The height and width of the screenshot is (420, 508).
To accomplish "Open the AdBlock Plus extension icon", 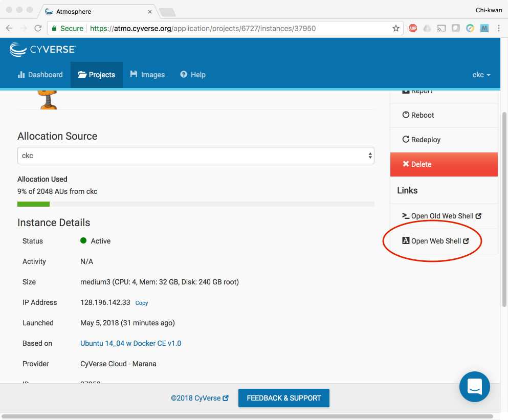I will coord(413,28).
